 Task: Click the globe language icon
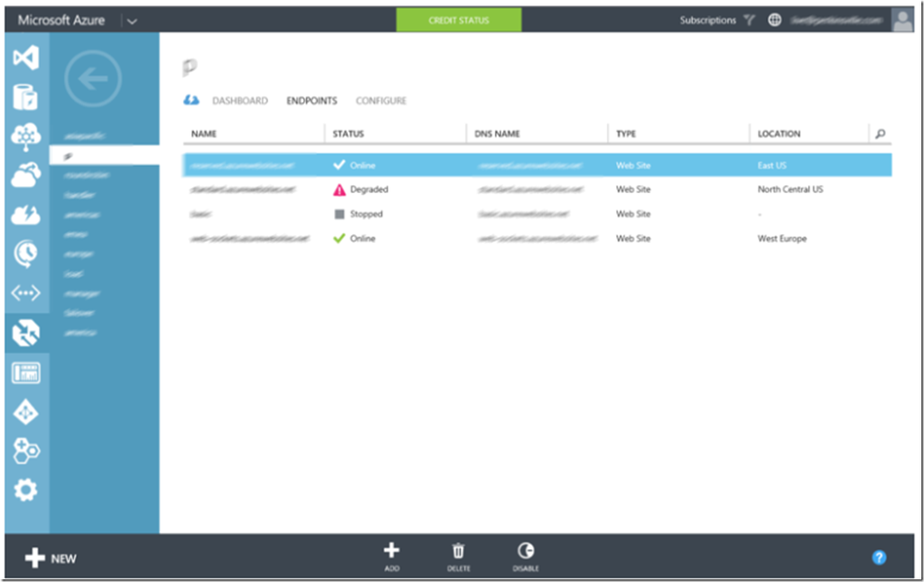pyautogui.click(x=774, y=20)
